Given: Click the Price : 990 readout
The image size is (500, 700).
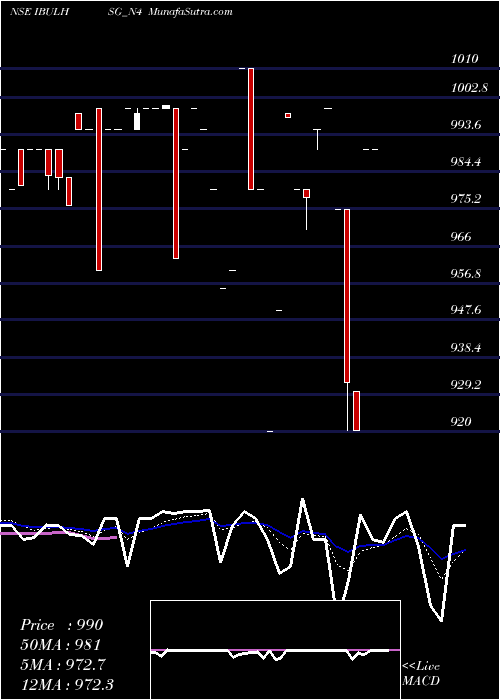Looking at the screenshot, I should click(x=62, y=625).
